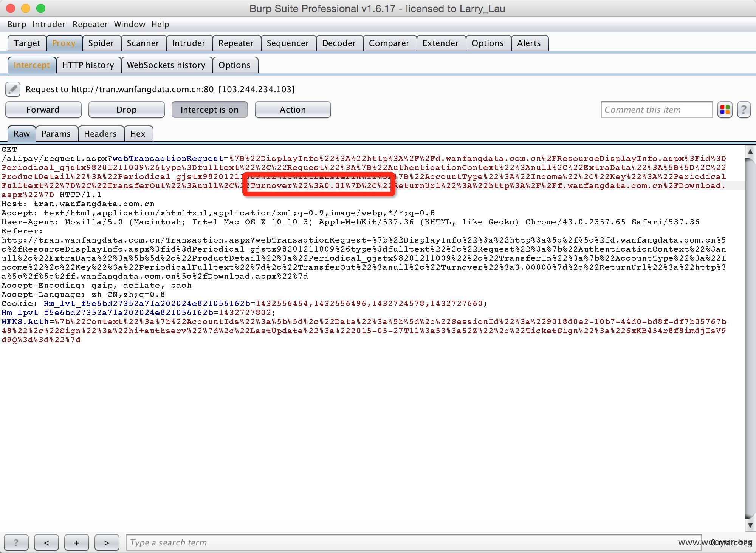Open the Repeater menu in menu bar

[90, 24]
